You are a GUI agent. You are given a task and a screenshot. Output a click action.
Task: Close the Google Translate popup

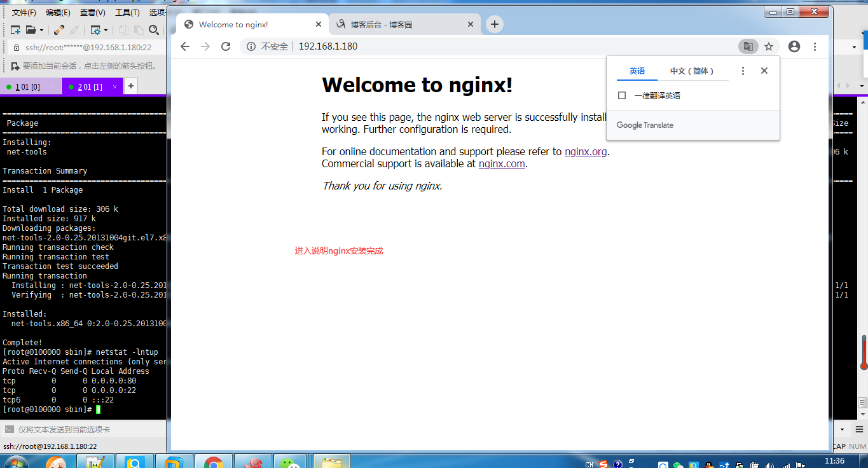pyautogui.click(x=764, y=71)
